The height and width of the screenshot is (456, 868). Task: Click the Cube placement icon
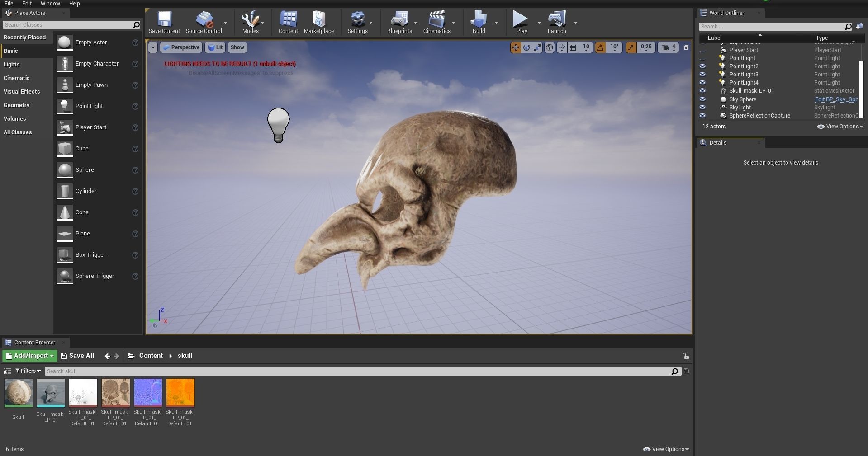pos(65,149)
